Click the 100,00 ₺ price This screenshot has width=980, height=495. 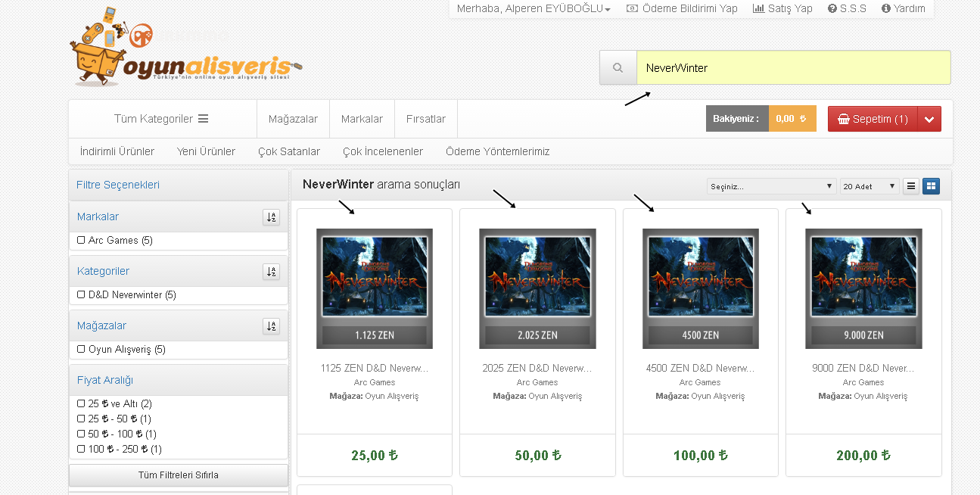pyautogui.click(x=701, y=456)
